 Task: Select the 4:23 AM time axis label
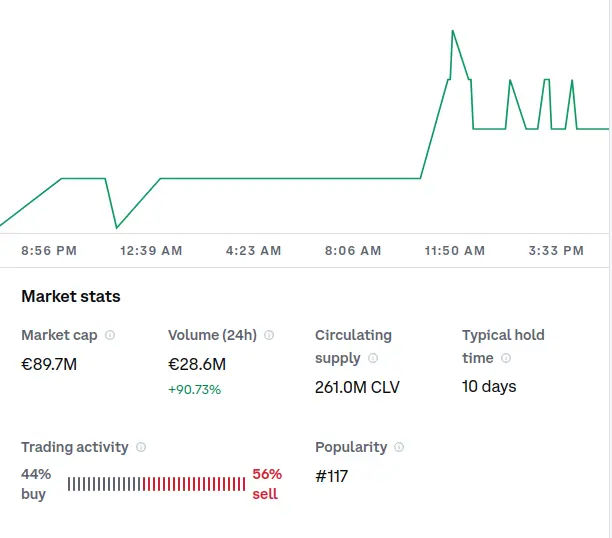[x=253, y=251]
